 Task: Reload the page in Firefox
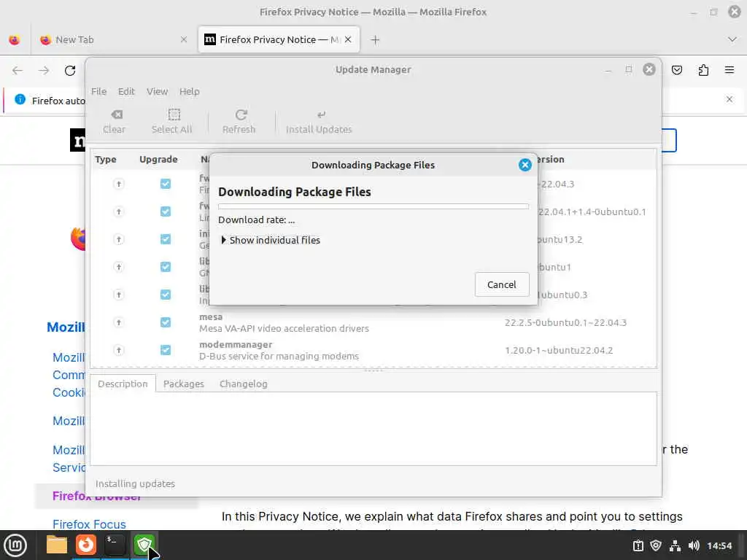click(x=70, y=71)
